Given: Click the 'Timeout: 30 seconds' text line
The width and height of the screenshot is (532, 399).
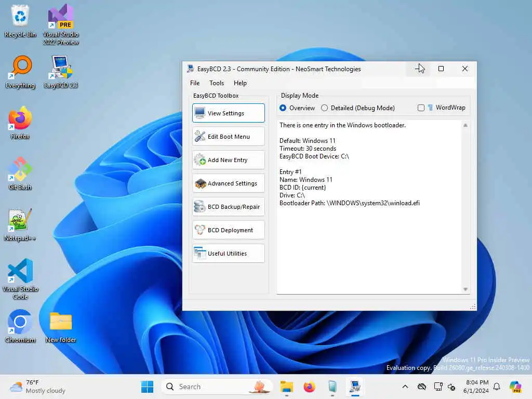Looking at the screenshot, I should pos(308,149).
